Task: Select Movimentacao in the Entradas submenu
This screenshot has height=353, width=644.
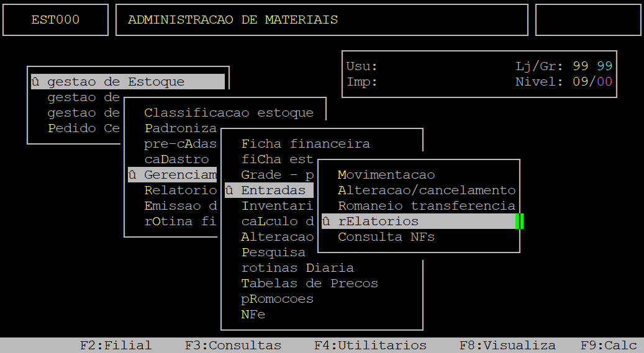Action: [386, 175]
